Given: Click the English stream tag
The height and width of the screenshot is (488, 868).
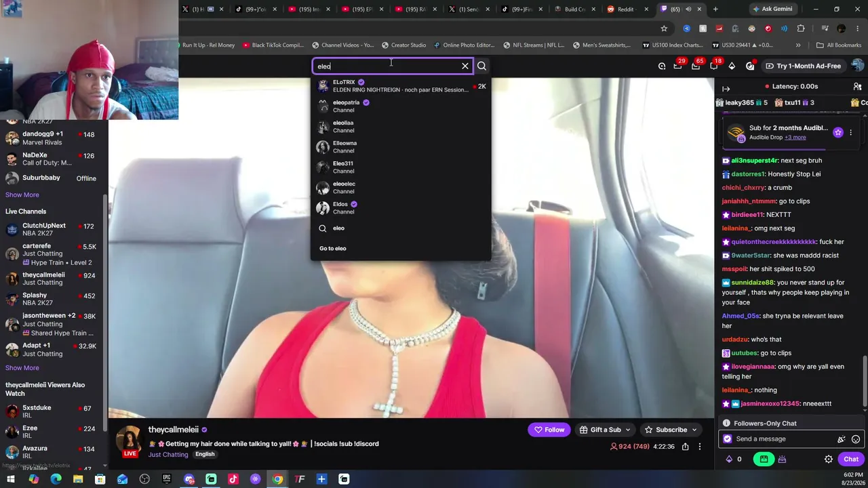Looking at the screenshot, I should point(205,454).
